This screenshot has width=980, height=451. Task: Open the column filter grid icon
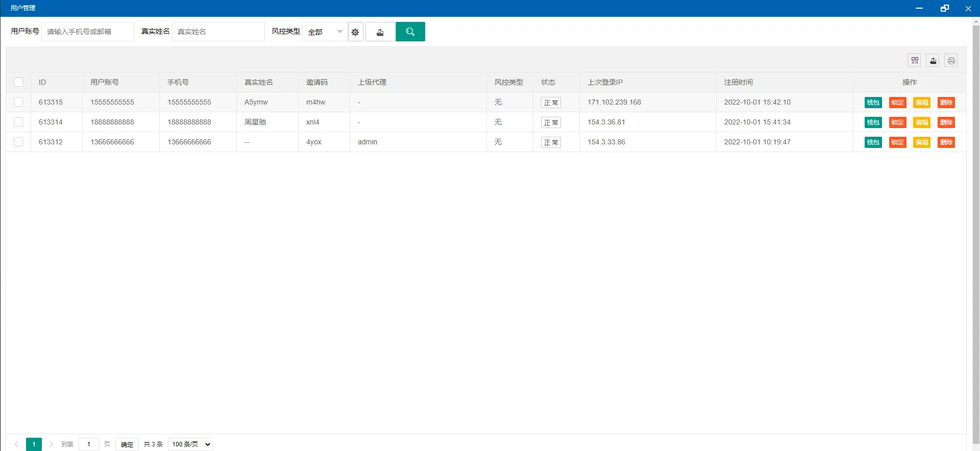(915, 61)
